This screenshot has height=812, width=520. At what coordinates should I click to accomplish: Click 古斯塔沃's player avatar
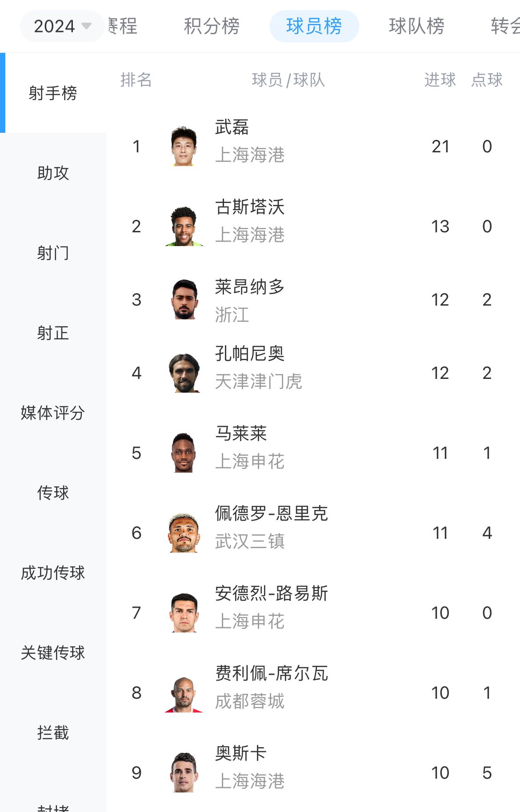[x=184, y=226]
